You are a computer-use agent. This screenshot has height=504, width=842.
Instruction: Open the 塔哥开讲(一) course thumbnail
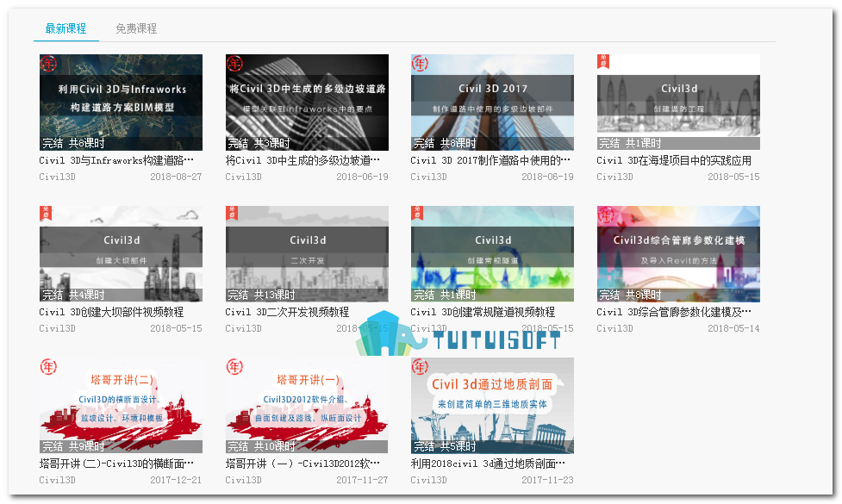tap(307, 406)
